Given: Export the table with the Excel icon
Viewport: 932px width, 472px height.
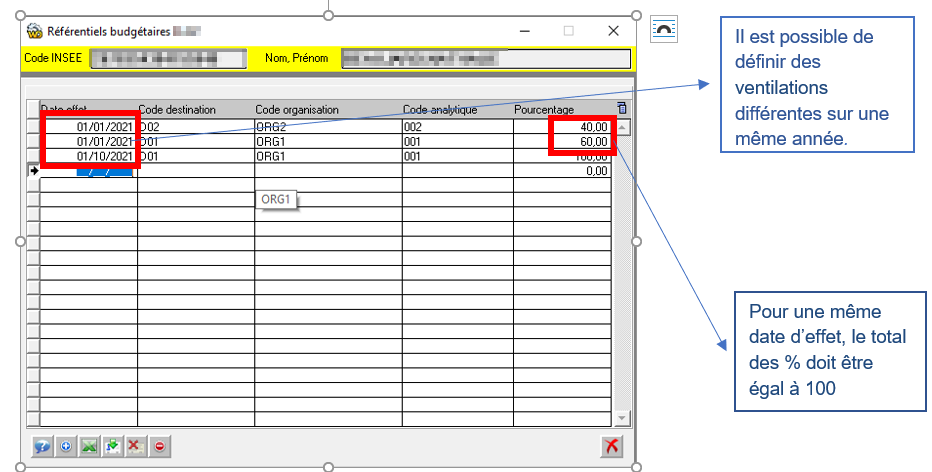Looking at the screenshot, I should coord(89,446).
